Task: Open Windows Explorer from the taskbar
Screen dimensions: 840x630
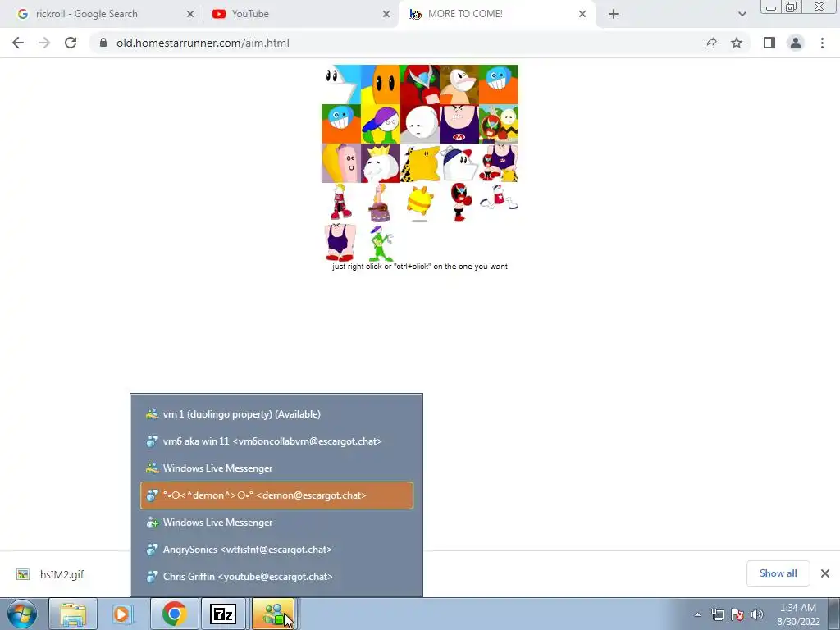Action: pos(73,614)
